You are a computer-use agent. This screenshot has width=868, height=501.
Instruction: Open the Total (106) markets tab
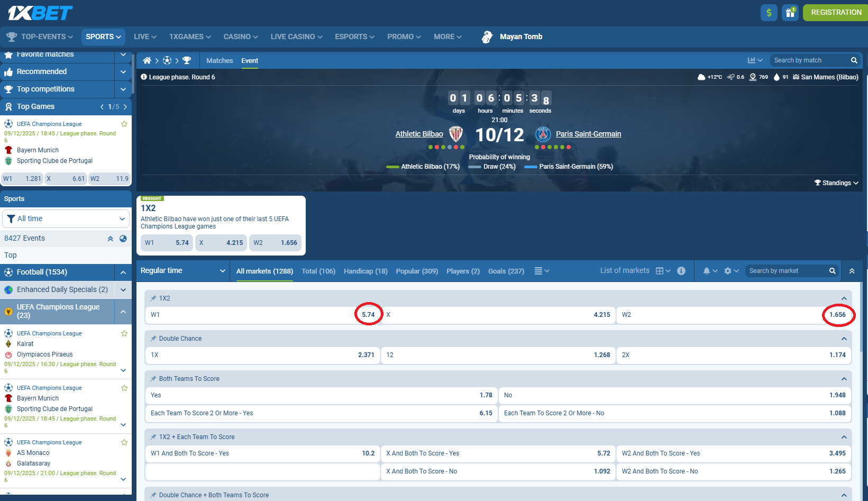[x=318, y=271]
